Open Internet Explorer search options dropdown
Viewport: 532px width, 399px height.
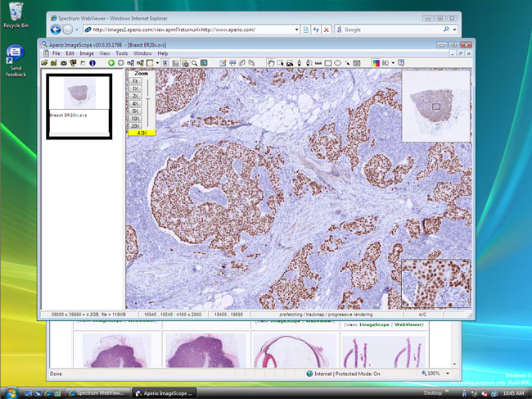click(454, 29)
